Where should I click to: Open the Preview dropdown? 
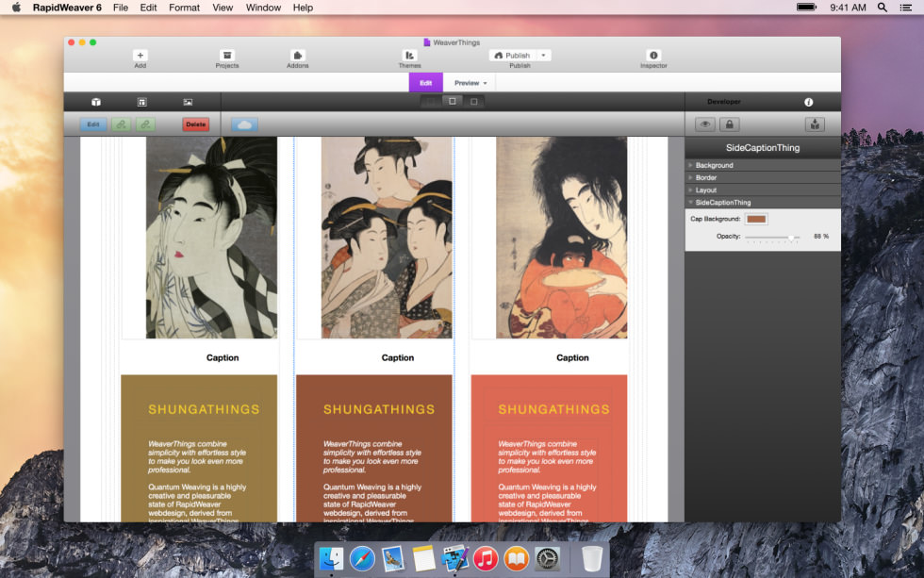[470, 83]
